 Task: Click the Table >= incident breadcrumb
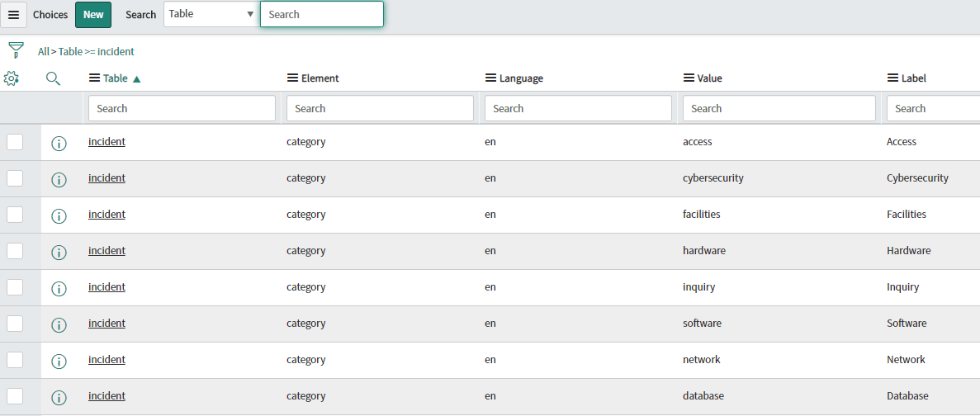(x=96, y=51)
